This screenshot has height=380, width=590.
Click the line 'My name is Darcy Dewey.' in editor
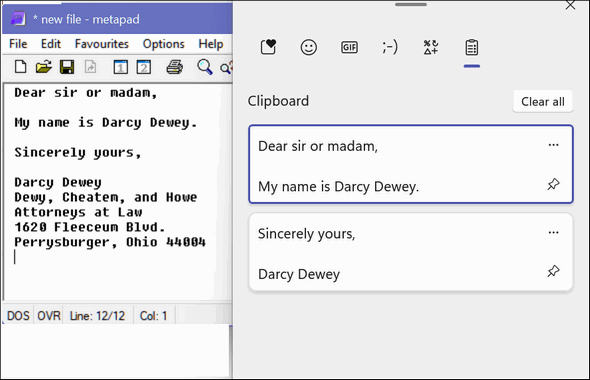(x=106, y=123)
